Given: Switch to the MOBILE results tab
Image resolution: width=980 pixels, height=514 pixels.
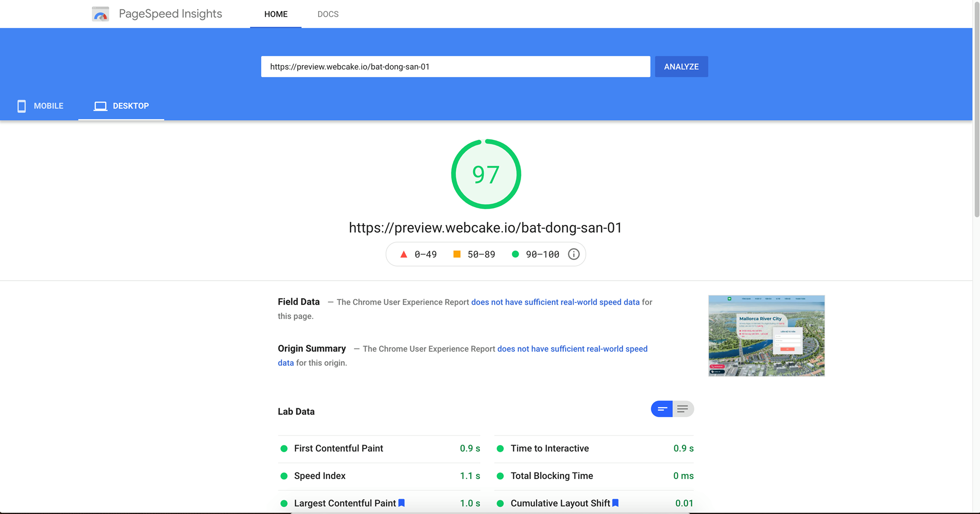Looking at the screenshot, I should [x=40, y=106].
